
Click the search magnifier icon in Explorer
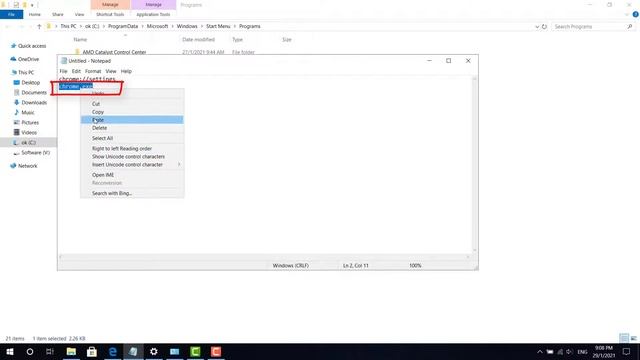[x=630, y=27]
